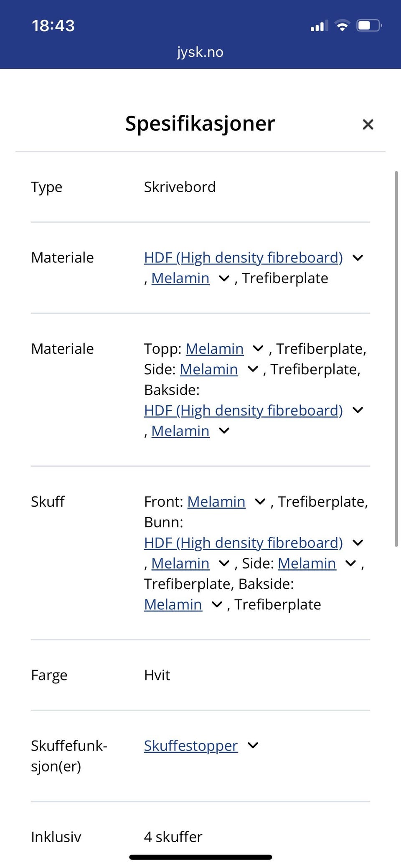Viewport: 401px width, 868px height.
Task: Open the Front: Melamin link in Skuff
Action: tap(216, 502)
